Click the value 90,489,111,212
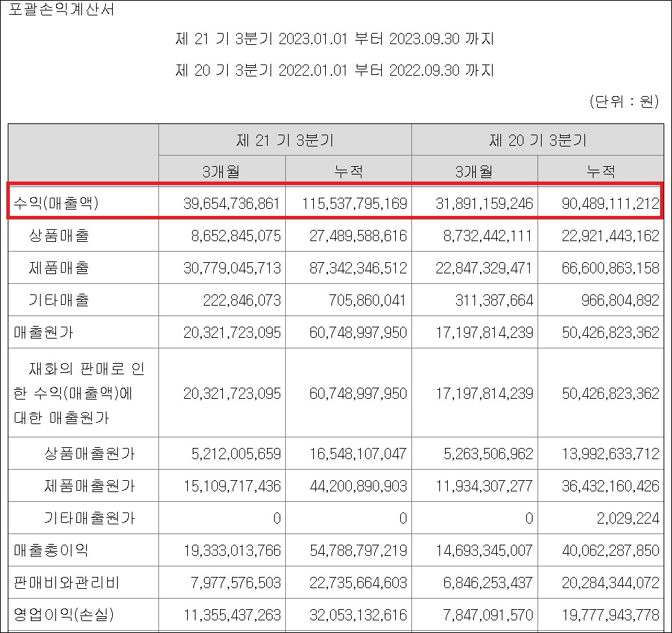The height and width of the screenshot is (633, 672). tap(610, 203)
